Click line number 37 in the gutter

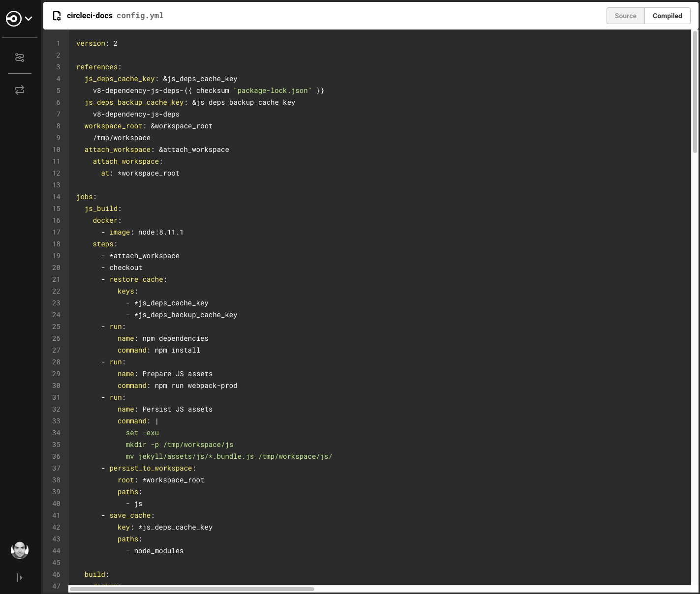pyautogui.click(x=57, y=468)
